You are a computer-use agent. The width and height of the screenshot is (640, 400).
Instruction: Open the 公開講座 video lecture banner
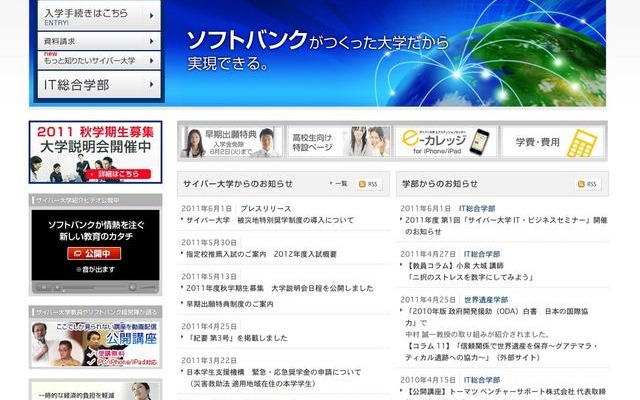(96, 344)
